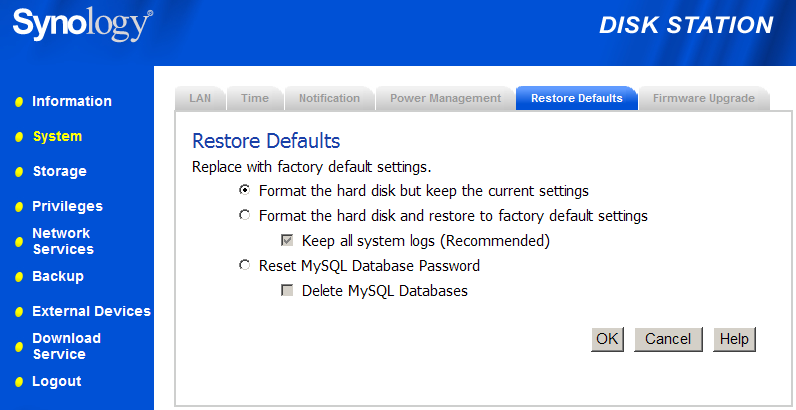Viewport: 796px width, 410px height.
Task: Select format disk and restore factory defaults
Action: [244, 215]
